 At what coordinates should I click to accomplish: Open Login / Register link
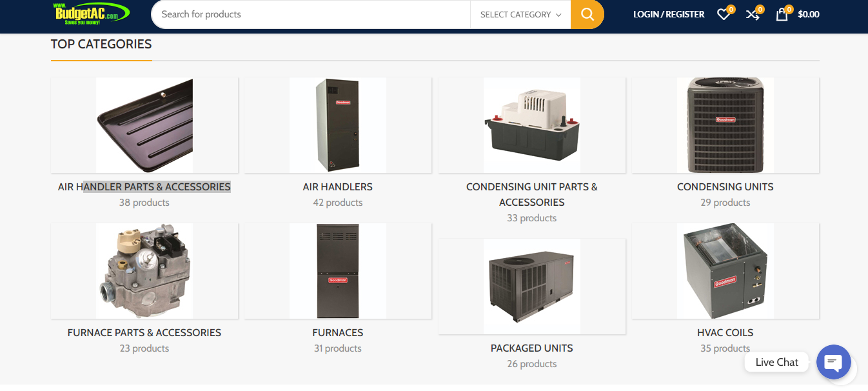click(669, 14)
